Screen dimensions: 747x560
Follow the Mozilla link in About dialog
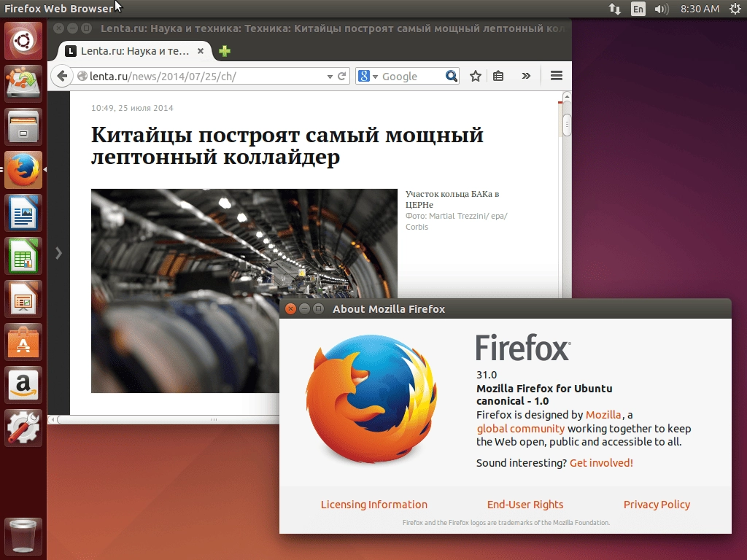click(603, 415)
